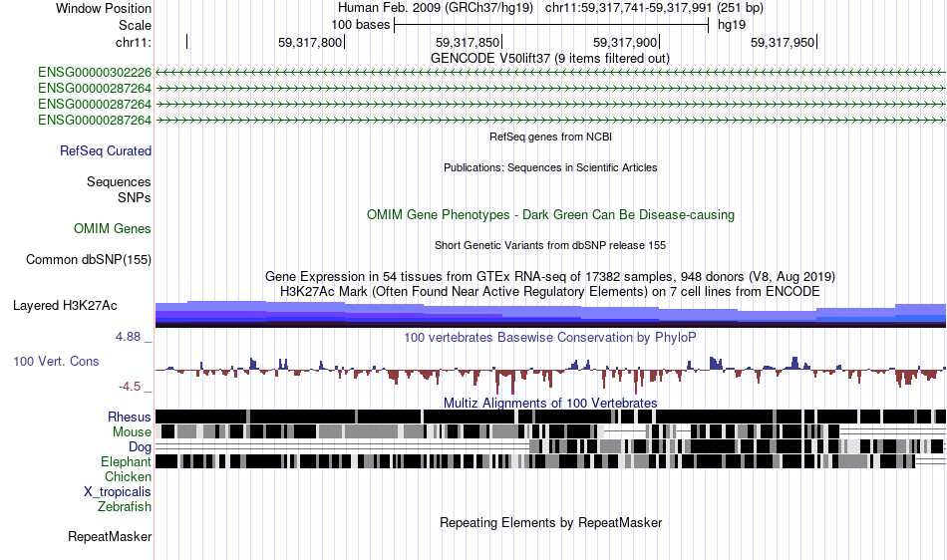Click the ENSG00000302226 gene label

click(x=95, y=73)
